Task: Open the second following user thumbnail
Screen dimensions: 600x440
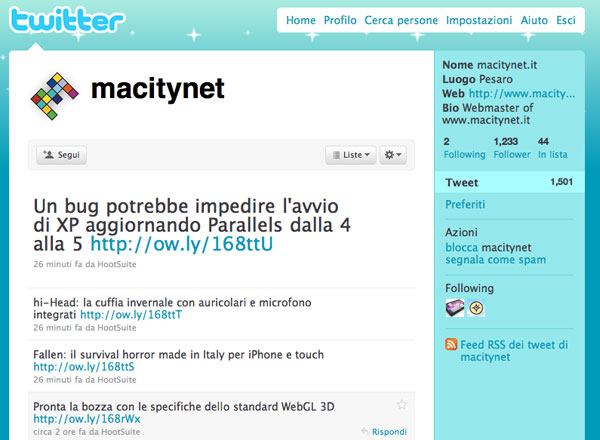Action: point(476,308)
